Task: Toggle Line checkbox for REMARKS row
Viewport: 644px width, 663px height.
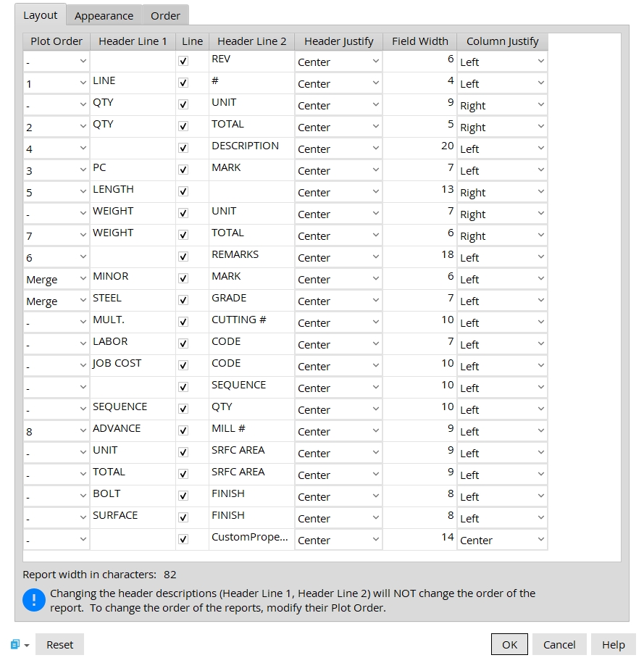Action: tap(183, 257)
